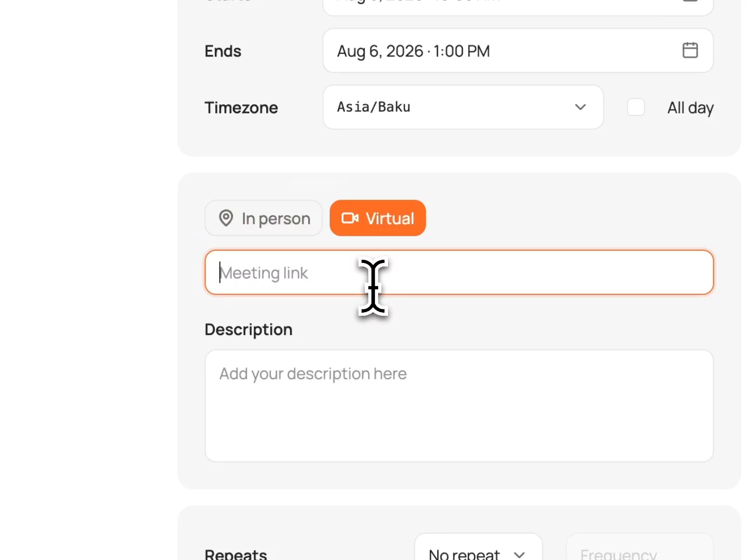Click the Timezone label
Screen dimensions: 747x560
pos(241,108)
